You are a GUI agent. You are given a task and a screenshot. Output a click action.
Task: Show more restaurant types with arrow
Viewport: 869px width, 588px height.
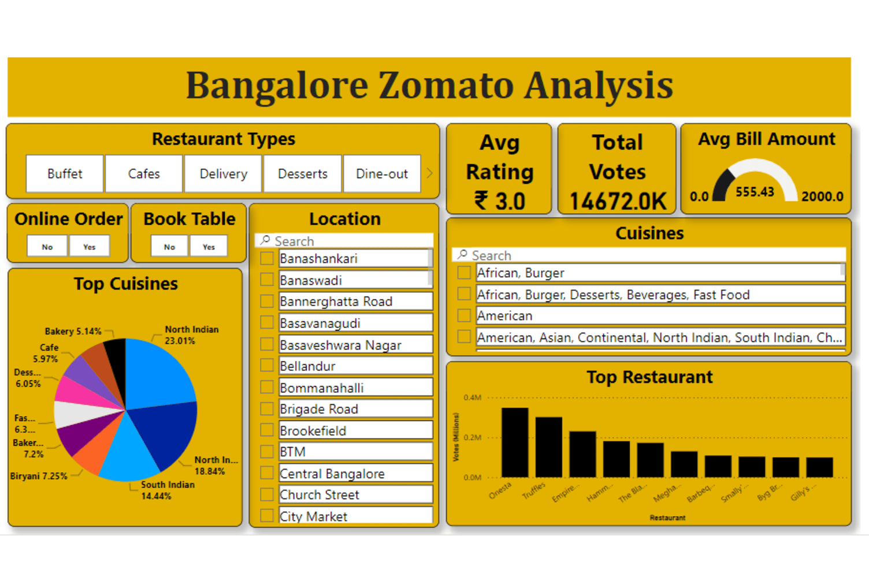429,173
